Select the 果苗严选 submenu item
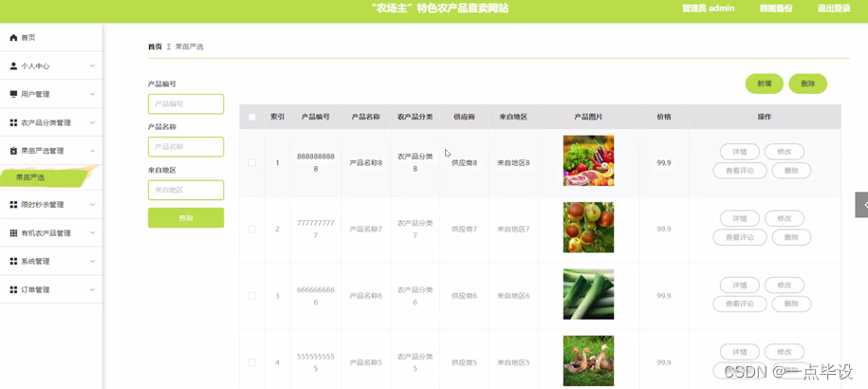Viewport: 868px width, 389px height. [x=45, y=177]
